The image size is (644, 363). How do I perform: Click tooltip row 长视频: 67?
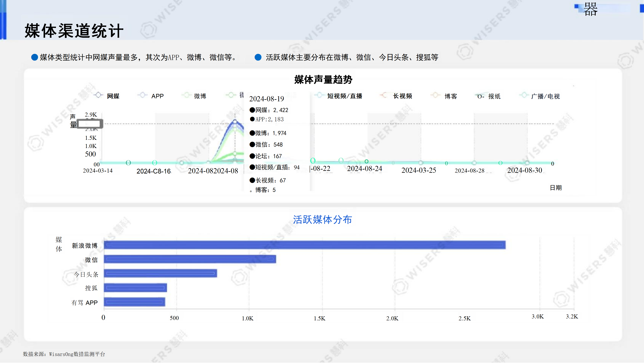[x=268, y=180]
